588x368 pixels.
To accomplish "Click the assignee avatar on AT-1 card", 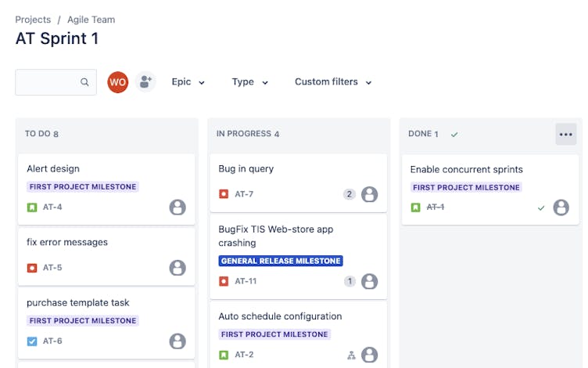I will click(561, 207).
